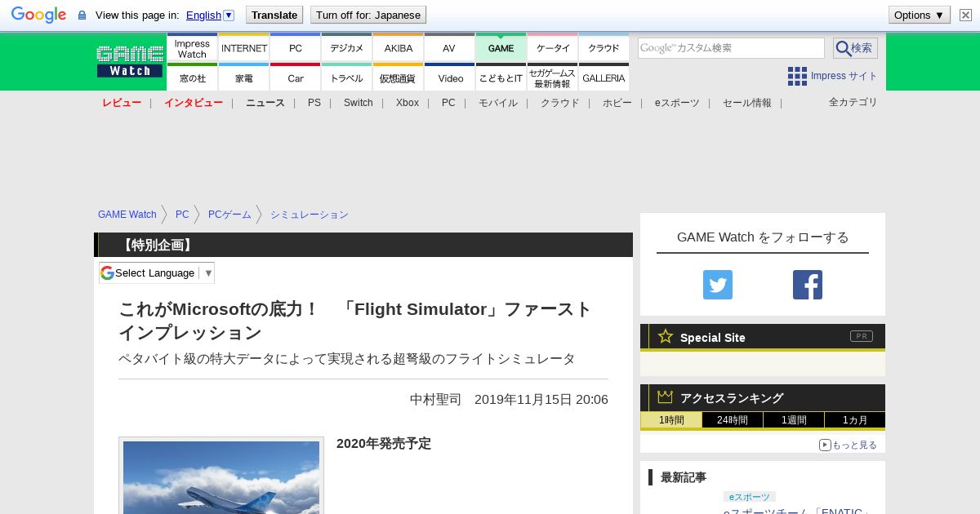The width and height of the screenshot is (980, 514).
Task: Open the English language dropdown
Action: [210, 15]
